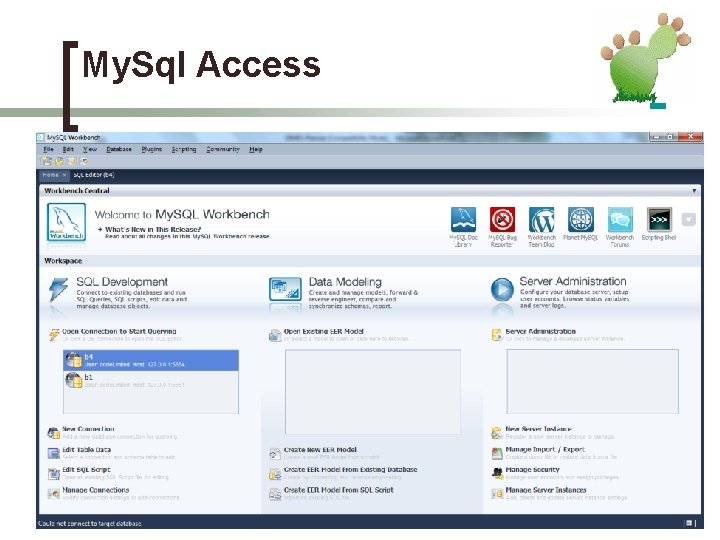Click the Manage Server Instances link
This screenshot has height=540, width=720.
click(x=546, y=490)
